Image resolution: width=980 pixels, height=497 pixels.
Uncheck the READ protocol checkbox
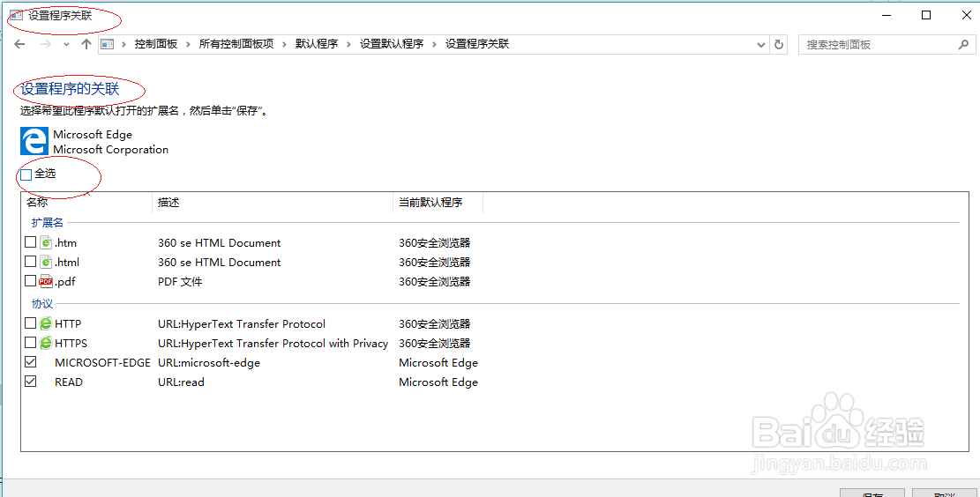[x=31, y=382]
